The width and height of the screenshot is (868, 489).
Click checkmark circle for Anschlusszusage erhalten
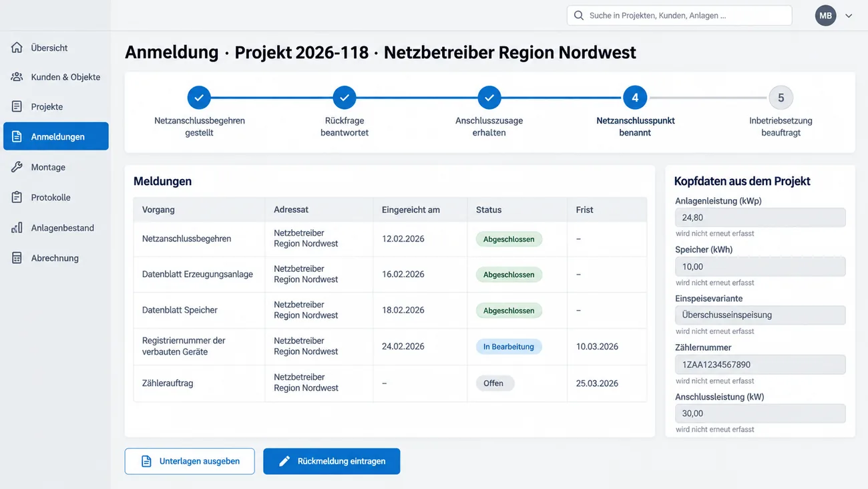(x=489, y=98)
